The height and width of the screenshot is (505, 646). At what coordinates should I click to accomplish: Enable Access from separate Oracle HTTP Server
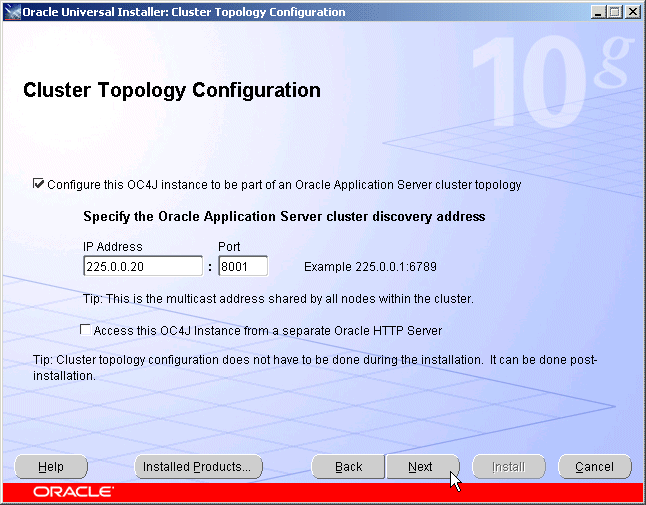[85, 330]
